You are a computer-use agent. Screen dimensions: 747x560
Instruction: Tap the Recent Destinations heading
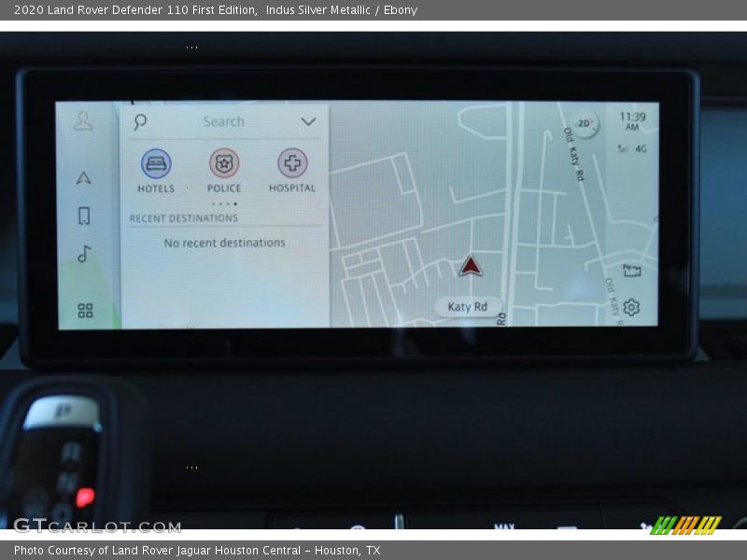(183, 218)
